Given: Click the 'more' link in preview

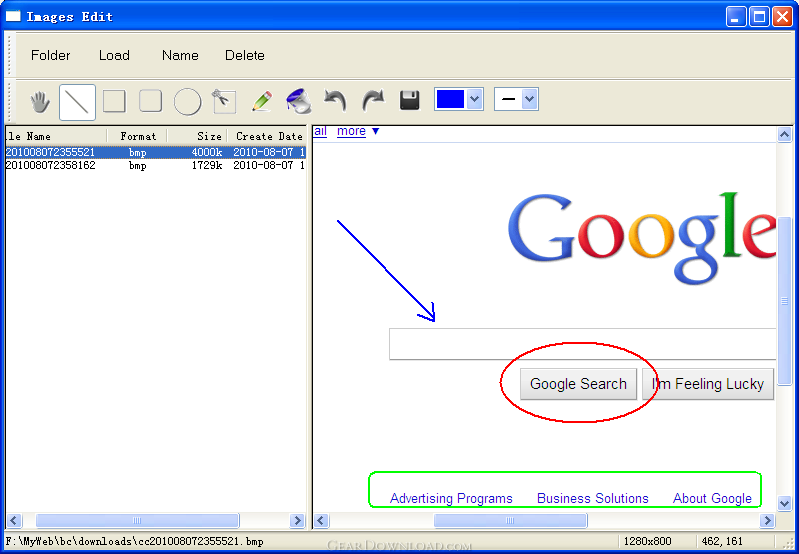Looking at the screenshot, I should pos(351,131).
